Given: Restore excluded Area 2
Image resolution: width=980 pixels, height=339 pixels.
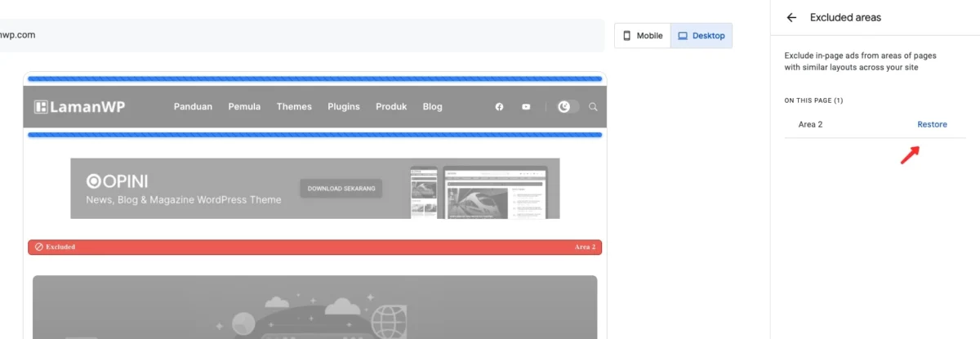Looking at the screenshot, I should tap(932, 124).
